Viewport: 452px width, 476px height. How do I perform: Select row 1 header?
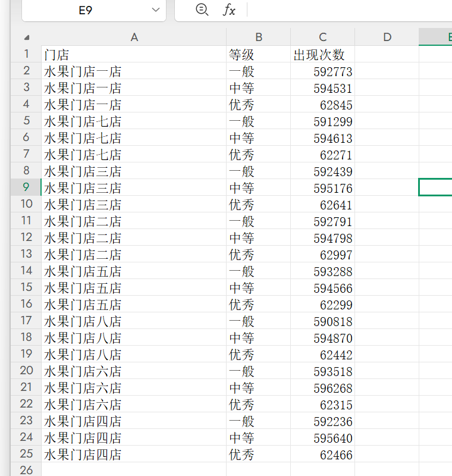[26, 55]
